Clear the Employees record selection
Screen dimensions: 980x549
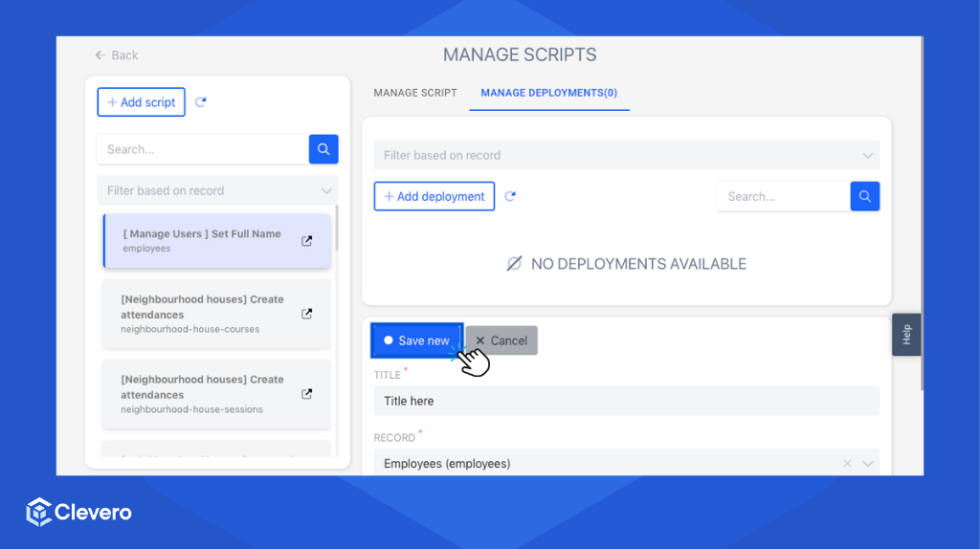click(847, 464)
